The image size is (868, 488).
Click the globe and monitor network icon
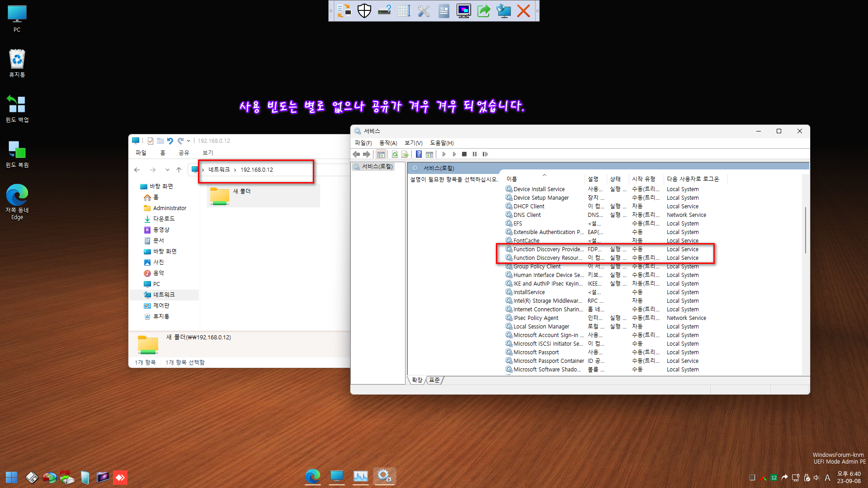[504, 10]
